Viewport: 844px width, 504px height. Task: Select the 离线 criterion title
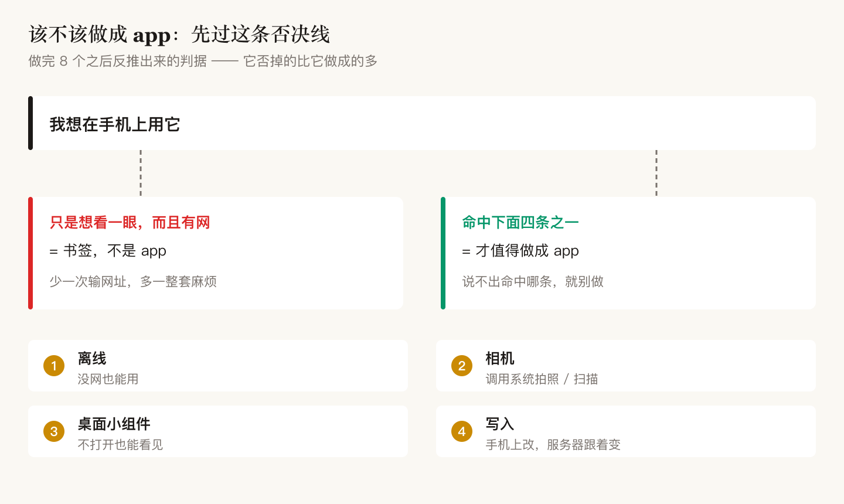92,358
